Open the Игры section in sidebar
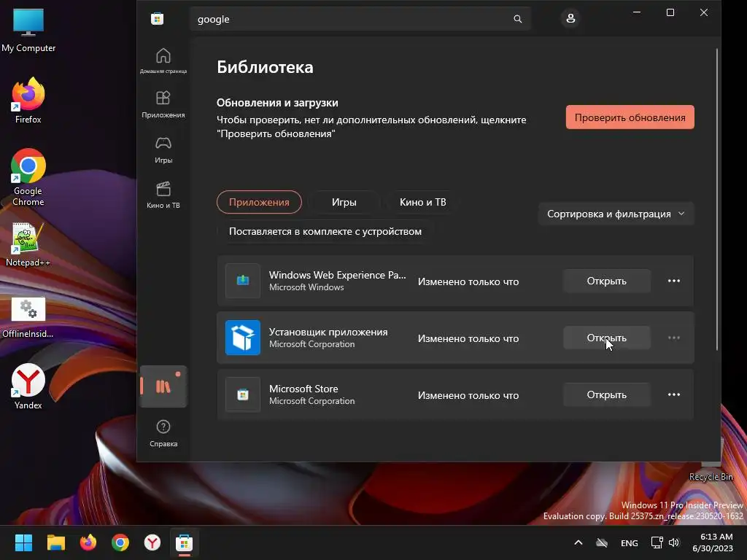 click(x=163, y=149)
